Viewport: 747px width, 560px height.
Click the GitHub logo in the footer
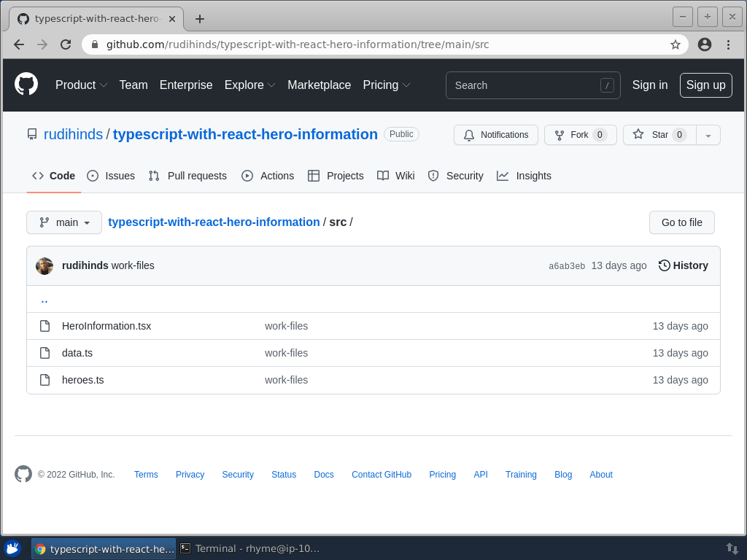tap(23, 474)
